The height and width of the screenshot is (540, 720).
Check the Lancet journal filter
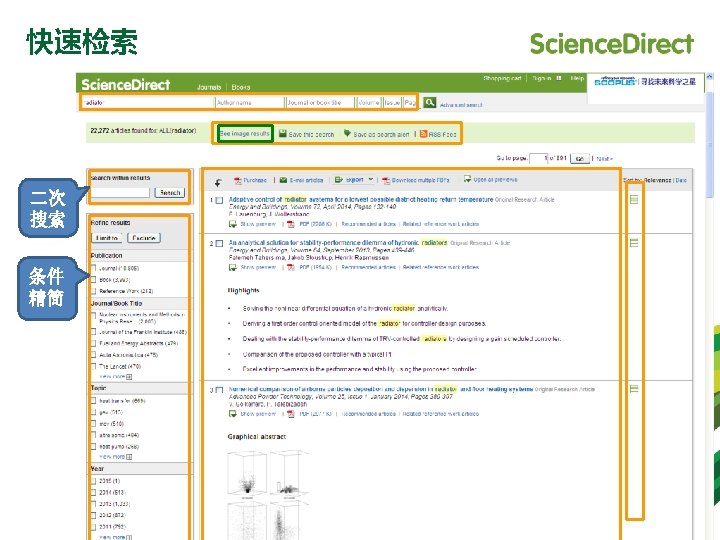click(94, 366)
